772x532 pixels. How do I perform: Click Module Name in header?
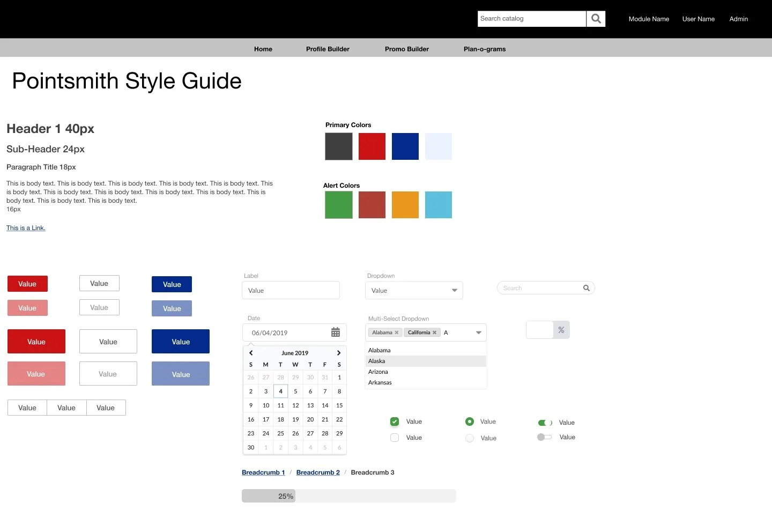coord(649,19)
